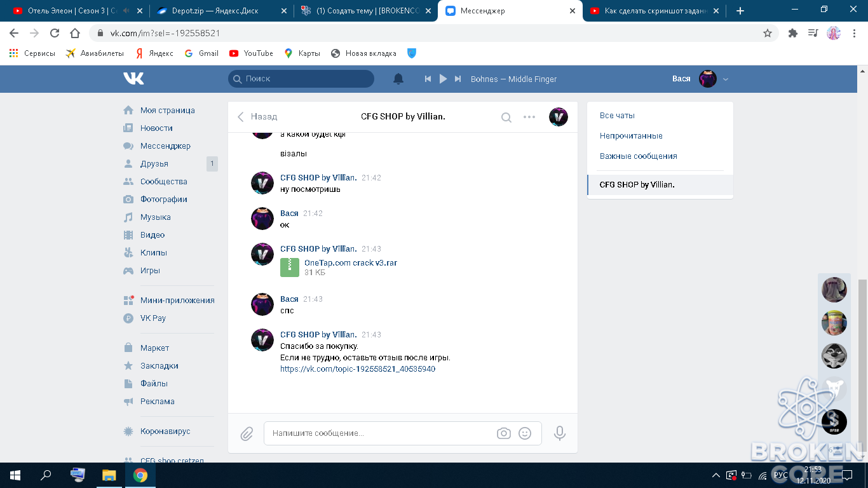Open the vk.com/topic-192558521_40535940 link
Viewport: 868px width, 488px height.
358,369
